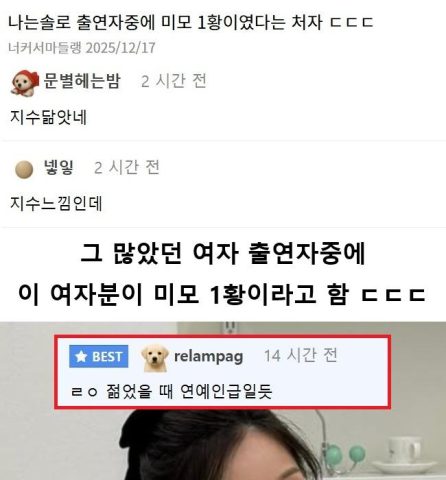Click the blue BEST badge star icon

point(81,357)
